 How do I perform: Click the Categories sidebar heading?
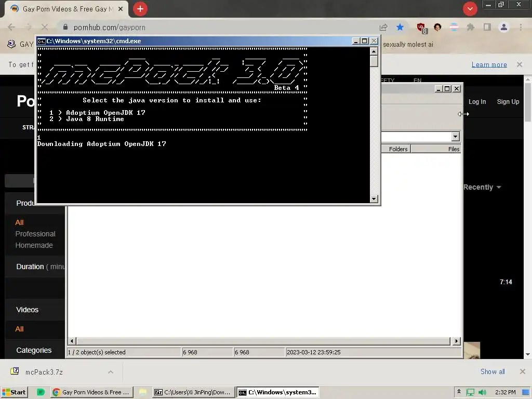34,350
